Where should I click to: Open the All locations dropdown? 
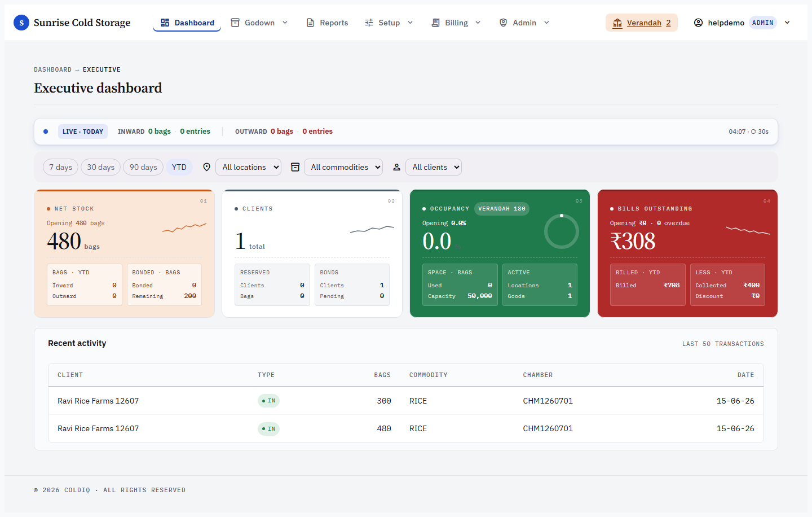[x=248, y=167]
